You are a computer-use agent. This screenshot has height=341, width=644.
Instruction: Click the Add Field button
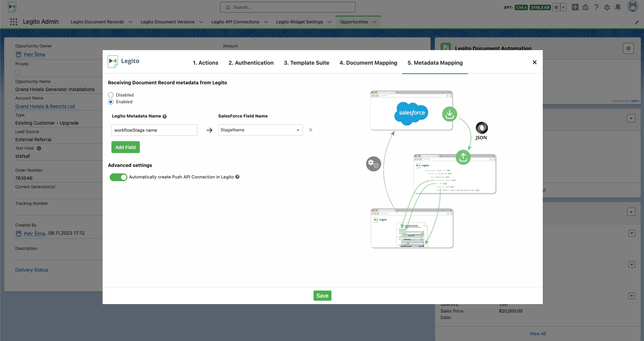(125, 147)
